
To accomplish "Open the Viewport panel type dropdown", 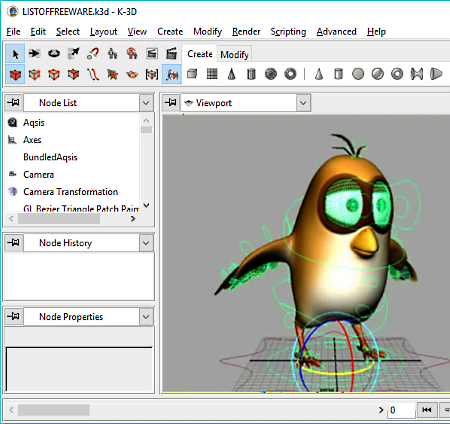I will pos(303,103).
